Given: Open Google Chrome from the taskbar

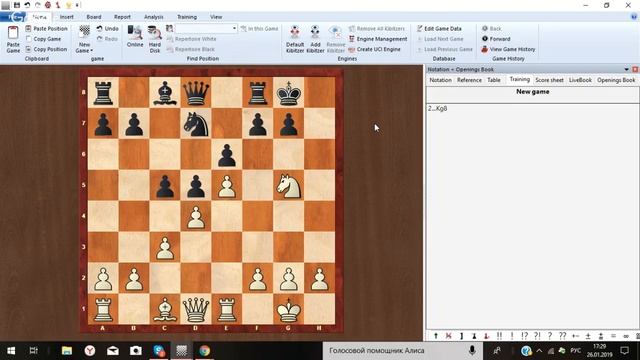Looking at the screenshot, I should (x=204, y=350).
